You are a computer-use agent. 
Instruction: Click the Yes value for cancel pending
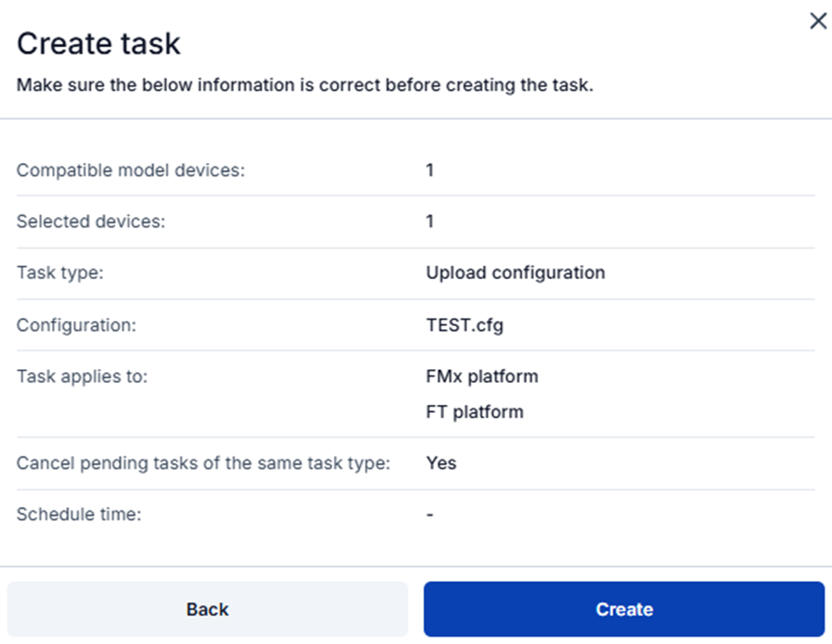(x=441, y=463)
